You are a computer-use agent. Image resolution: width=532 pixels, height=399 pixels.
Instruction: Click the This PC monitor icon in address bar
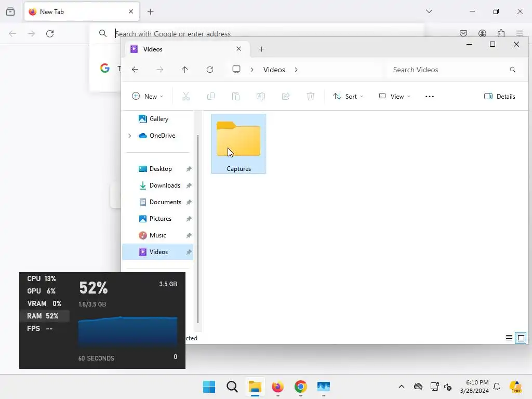pyautogui.click(x=236, y=70)
